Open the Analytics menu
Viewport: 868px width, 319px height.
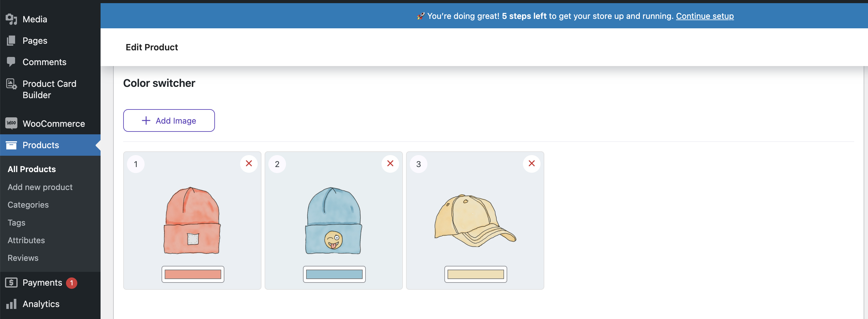pyautogui.click(x=50, y=304)
